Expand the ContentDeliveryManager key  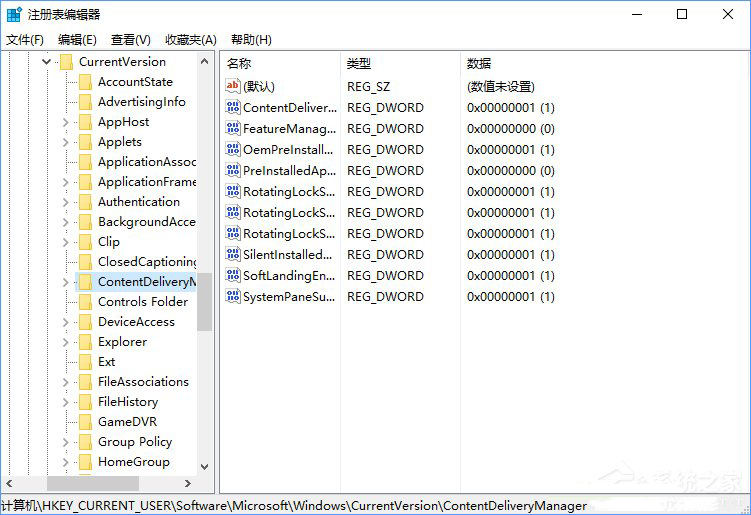[66, 282]
